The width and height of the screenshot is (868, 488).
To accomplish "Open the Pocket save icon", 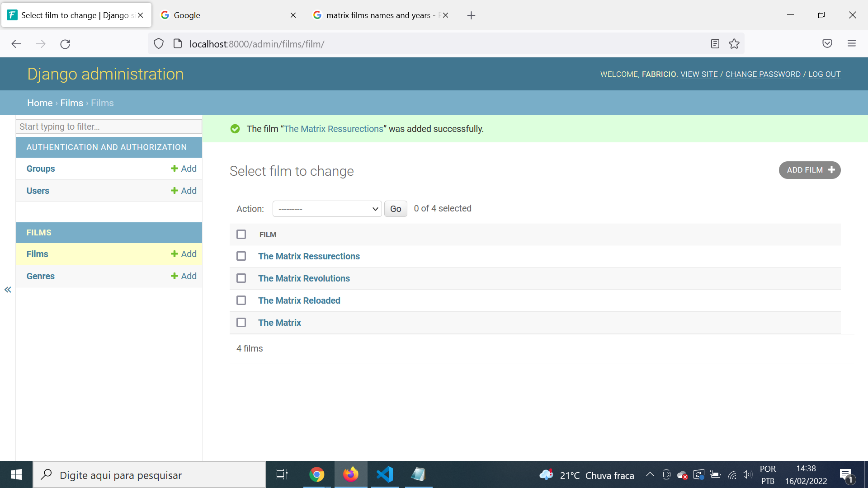I will (827, 44).
